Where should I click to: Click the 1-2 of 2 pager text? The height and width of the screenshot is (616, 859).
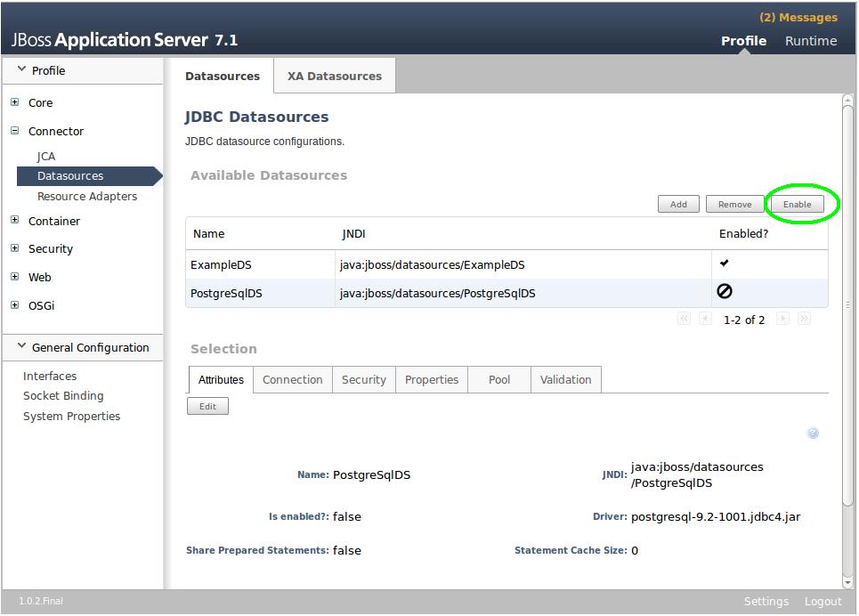[x=744, y=320]
